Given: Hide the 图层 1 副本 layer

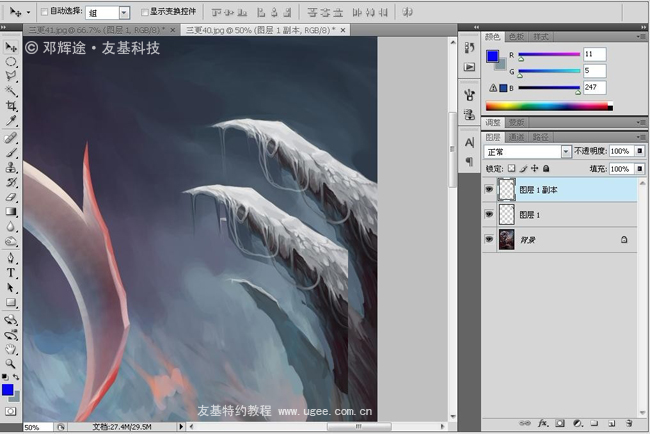Looking at the screenshot, I should click(x=489, y=189).
